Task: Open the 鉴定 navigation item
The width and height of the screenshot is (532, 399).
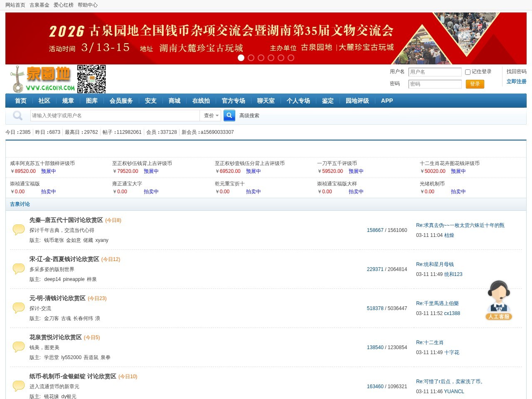Action: click(328, 101)
